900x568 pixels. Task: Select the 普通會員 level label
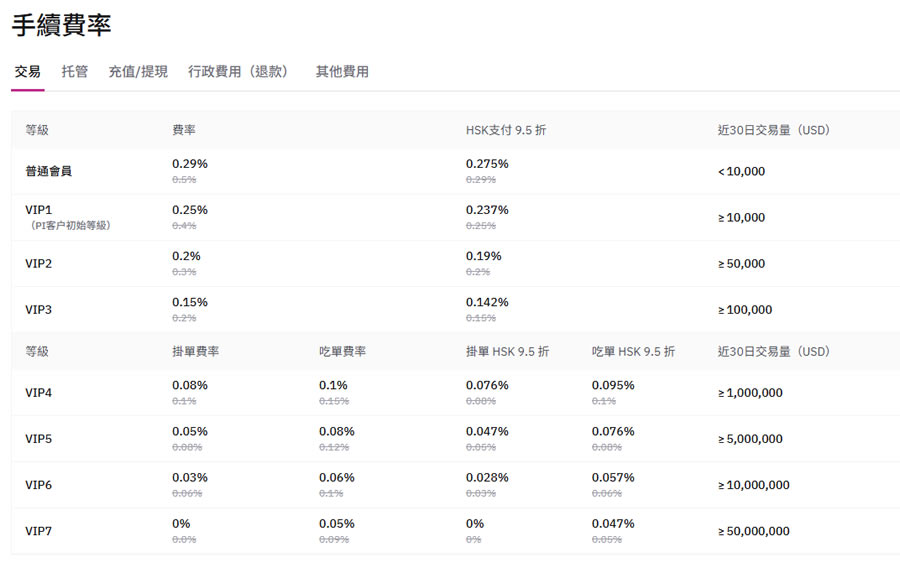[48, 171]
